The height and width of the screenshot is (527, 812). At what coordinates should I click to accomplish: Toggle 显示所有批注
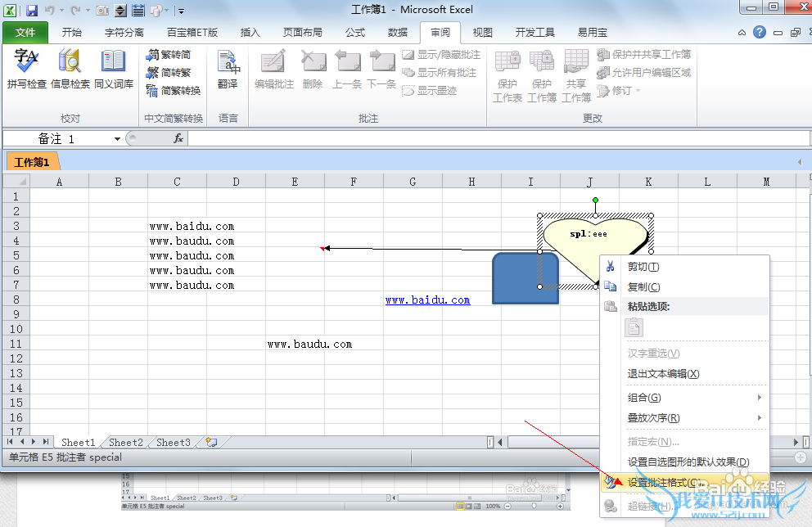439,73
